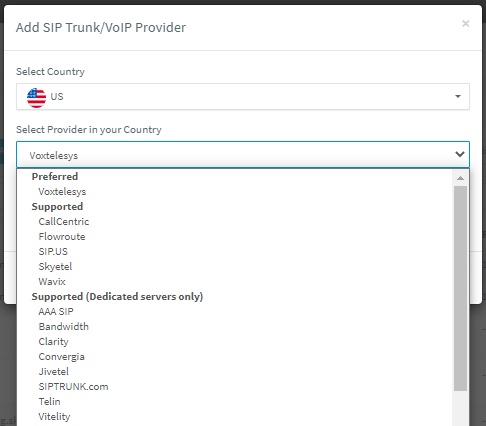
Task: Click the scroll-up arrow of provider list
Action: 460,178
